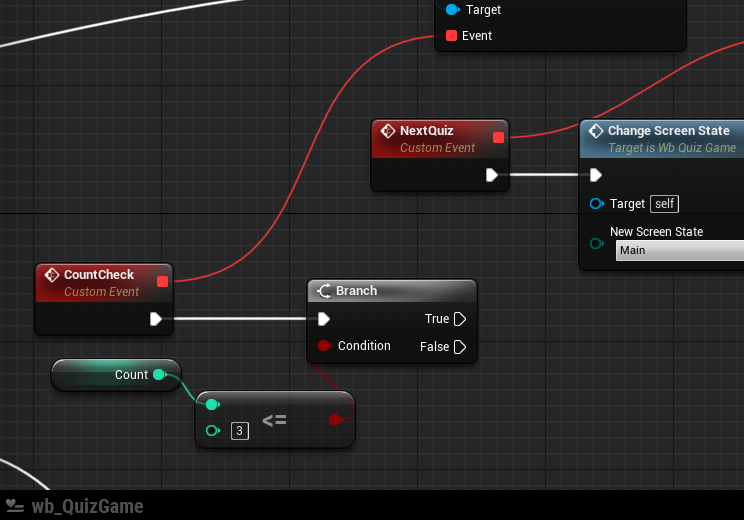
Task: Click the CountCheck event delegate red pin
Action: [162, 281]
